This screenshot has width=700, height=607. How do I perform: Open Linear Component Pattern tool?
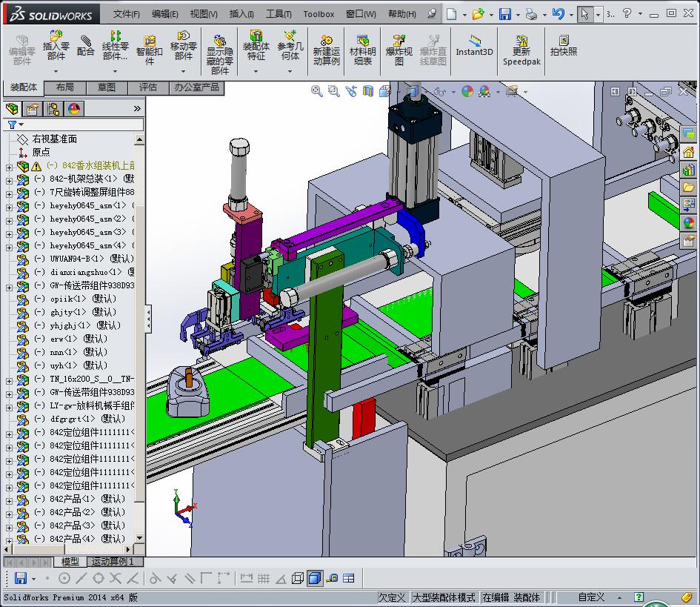(x=115, y=45)
